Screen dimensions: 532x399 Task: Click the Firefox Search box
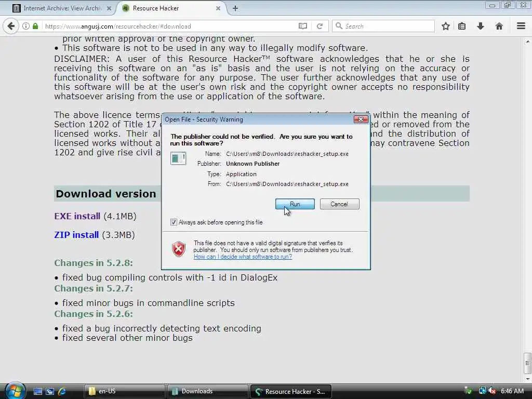tap(383, 26)
